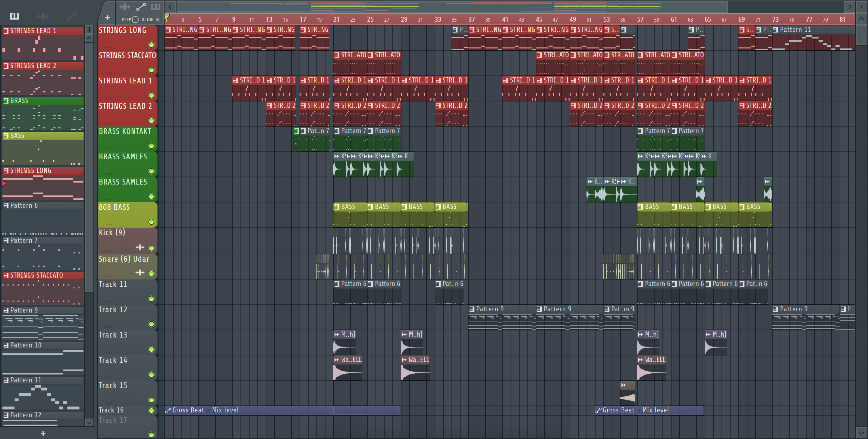The width and height of the screenshot is (868, 439).
Task: Show pattern clips in the picker panel
Action: point(14,16)
